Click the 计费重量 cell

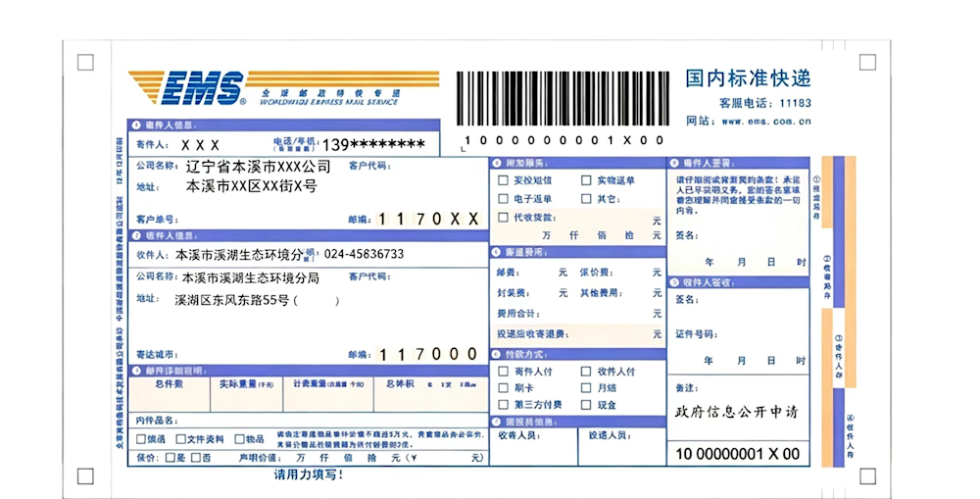[328, 394]
